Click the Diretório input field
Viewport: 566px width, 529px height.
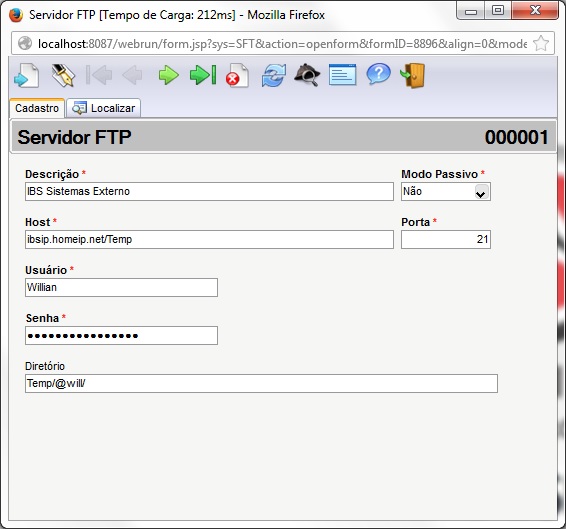coord(261,383)
